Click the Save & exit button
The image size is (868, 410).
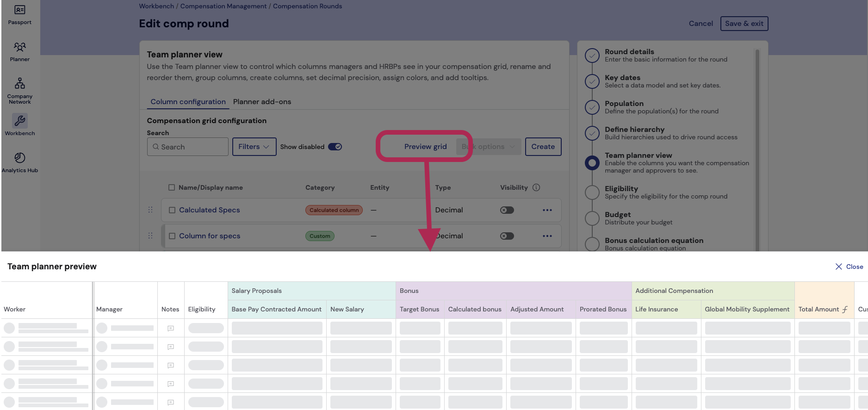[744, 24]
